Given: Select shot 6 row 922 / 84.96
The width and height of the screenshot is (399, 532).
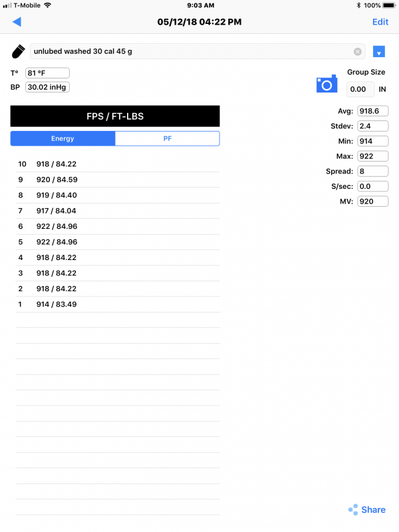Looking at the screenshot, I should click(x=118, y=226).
